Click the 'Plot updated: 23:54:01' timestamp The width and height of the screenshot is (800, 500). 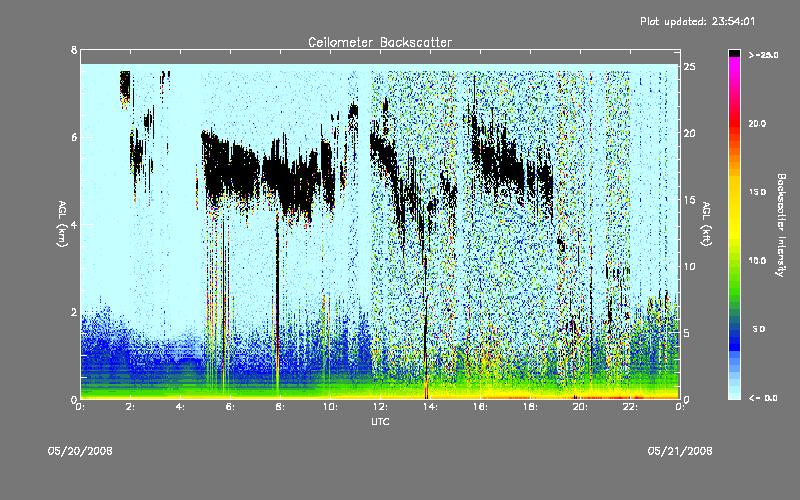(697, 21)
